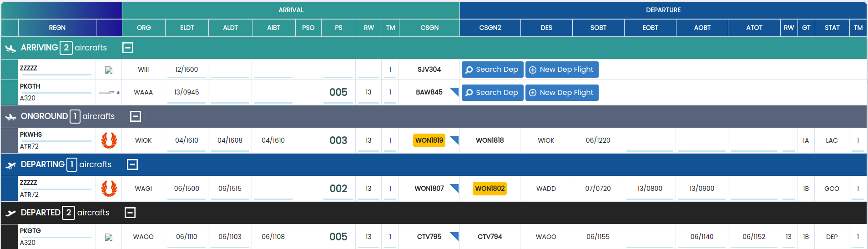Click the airline logo in the ZZZZZ ATR72 row
Screen dimensions: 868x249
pos(109,189)
